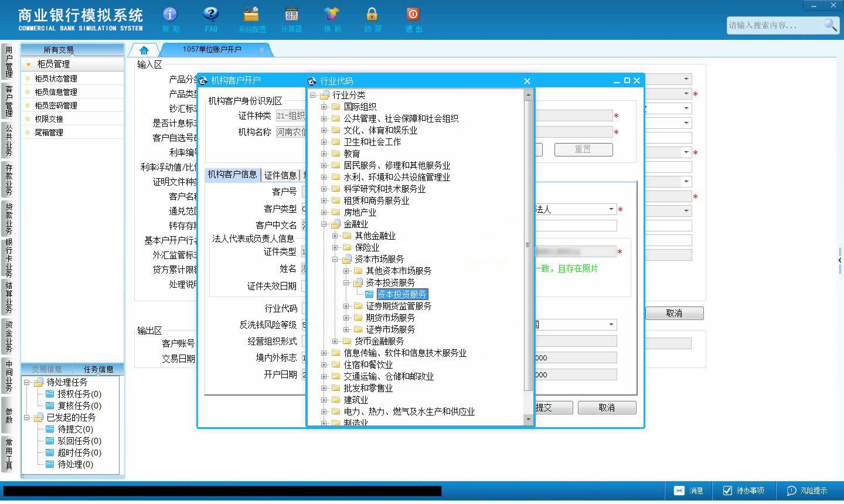Select the 待提交(0) task item
Image resolution: width=844 pixels, height=504 pixels.
(75, 429)
